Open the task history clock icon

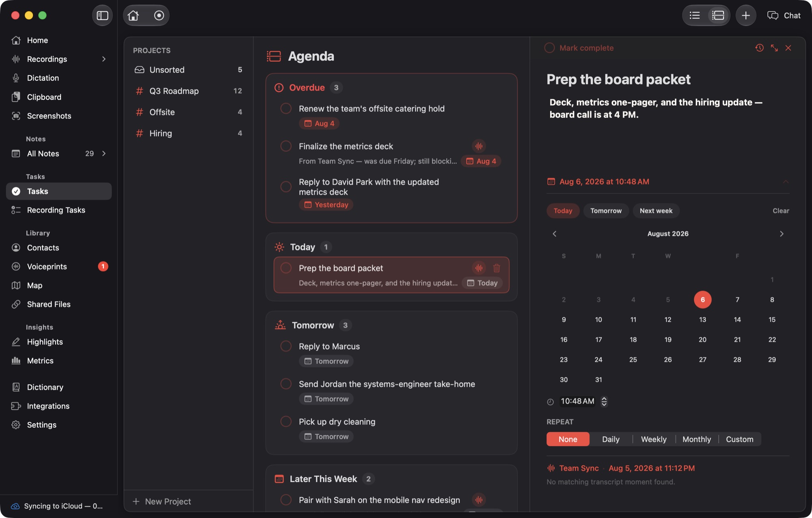pos(759,48)
